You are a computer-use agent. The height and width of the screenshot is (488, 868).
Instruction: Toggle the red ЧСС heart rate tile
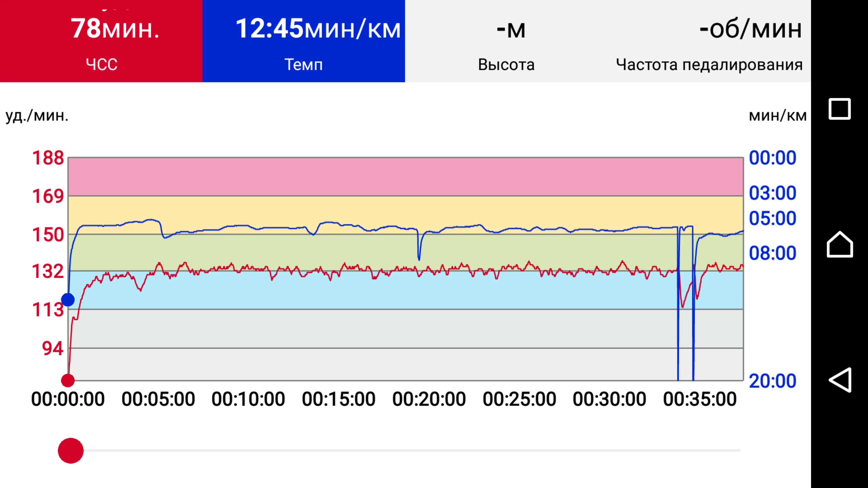click(101, 41)
